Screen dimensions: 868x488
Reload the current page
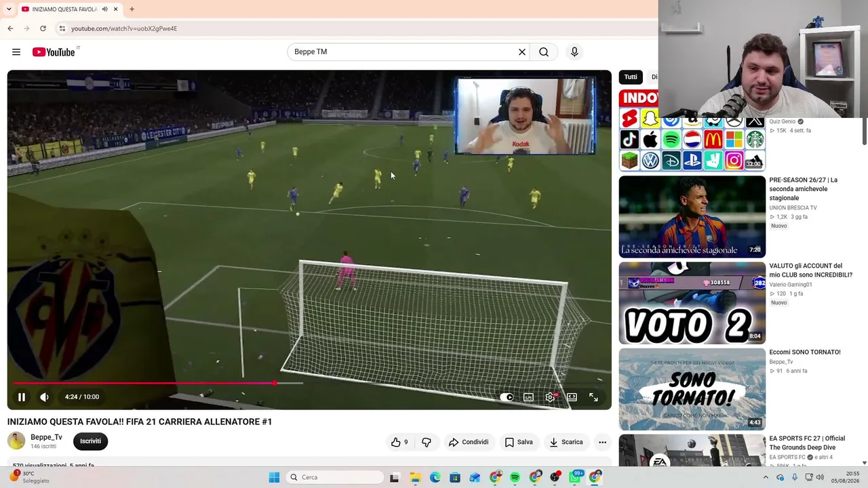pyautogui.click(x=43, y=28)
